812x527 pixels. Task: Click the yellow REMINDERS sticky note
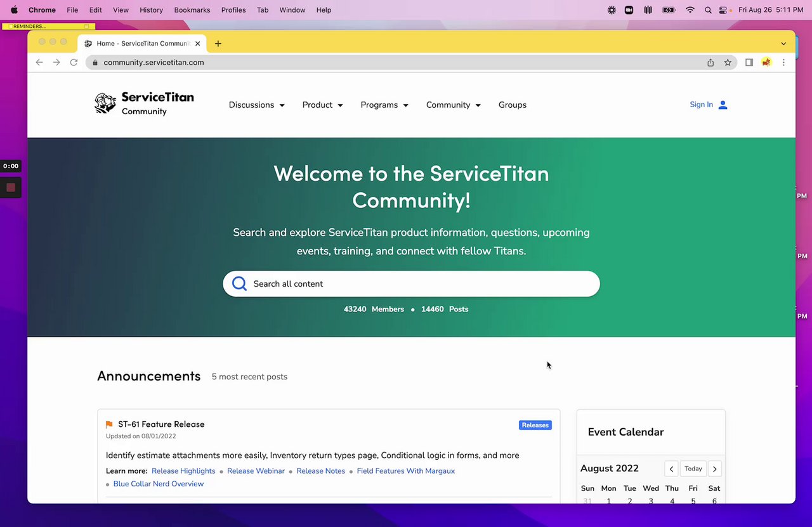coord(49,26)
